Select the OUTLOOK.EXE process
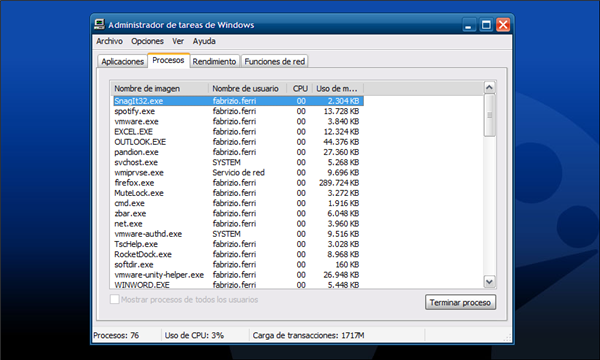Screen dimensions: 600x360 (x=238, y=142)
